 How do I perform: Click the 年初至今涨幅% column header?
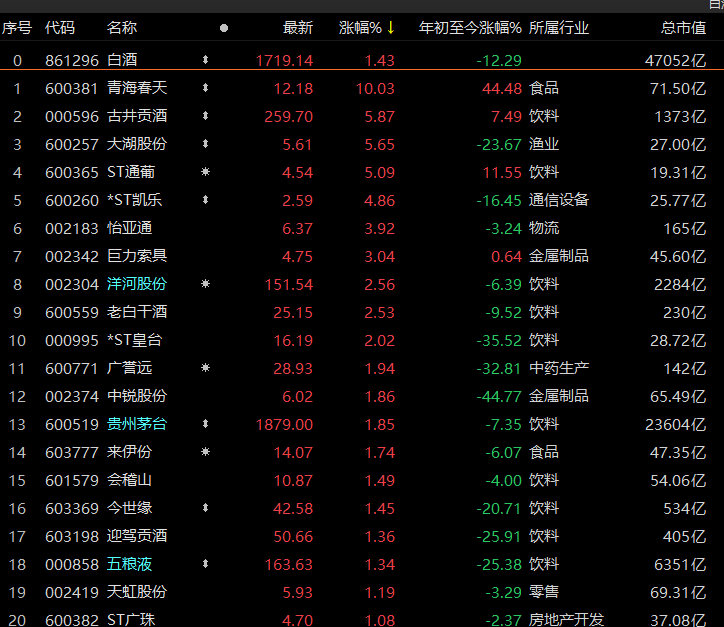tap(470, 28)
